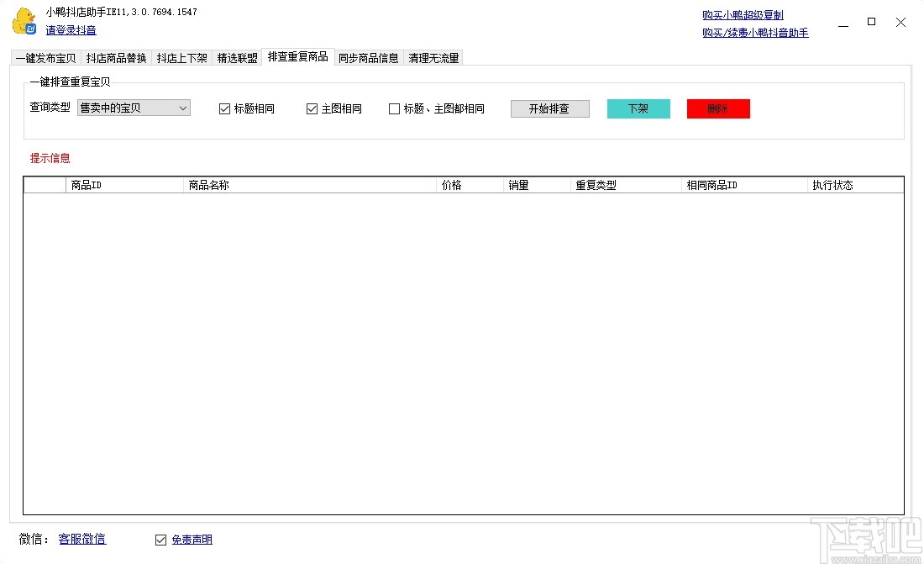
Task: Maximize the application window
Action: 872,22
